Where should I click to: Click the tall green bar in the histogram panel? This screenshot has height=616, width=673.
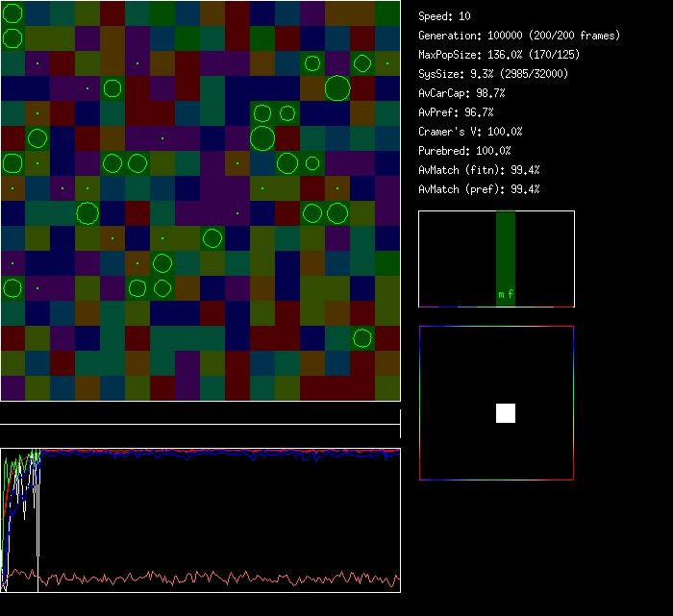coord(506,250)
